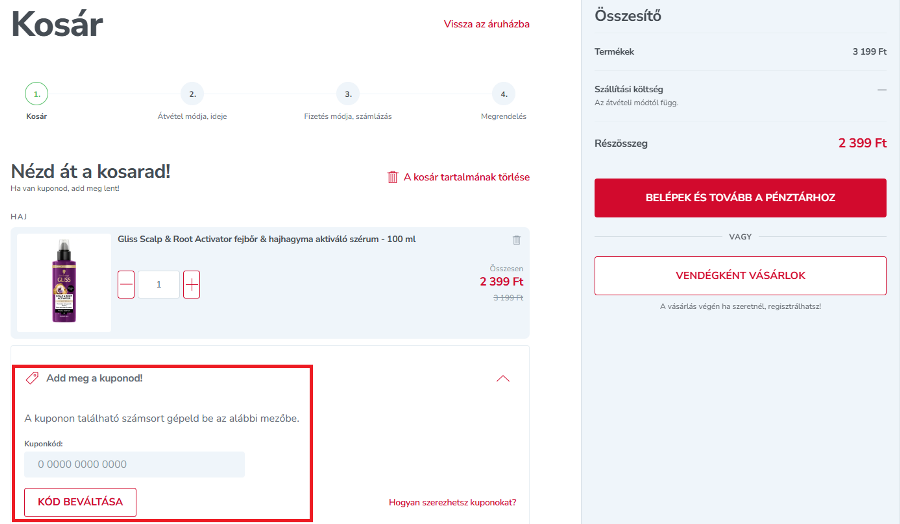900x524 pixels.
Task: Click the quantity input field
Action: (x=159, y=284)
